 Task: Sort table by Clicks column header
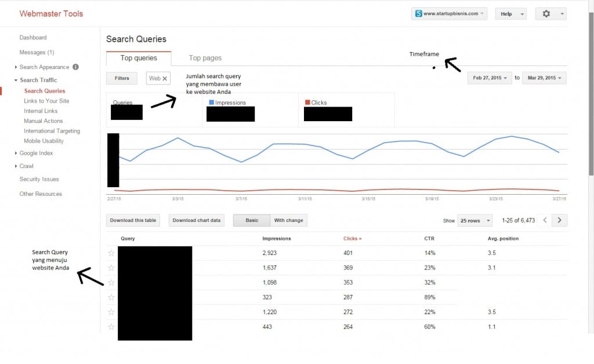click(352, 238)
